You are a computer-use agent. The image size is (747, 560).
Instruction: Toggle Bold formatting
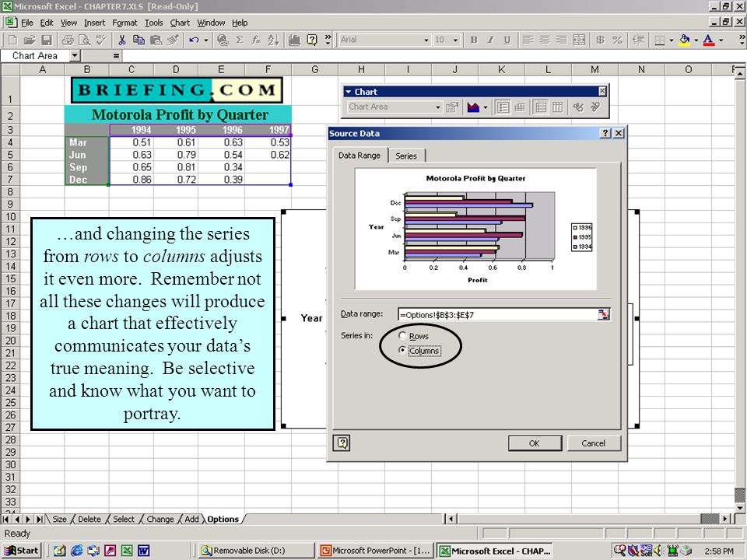click(474, 40)
